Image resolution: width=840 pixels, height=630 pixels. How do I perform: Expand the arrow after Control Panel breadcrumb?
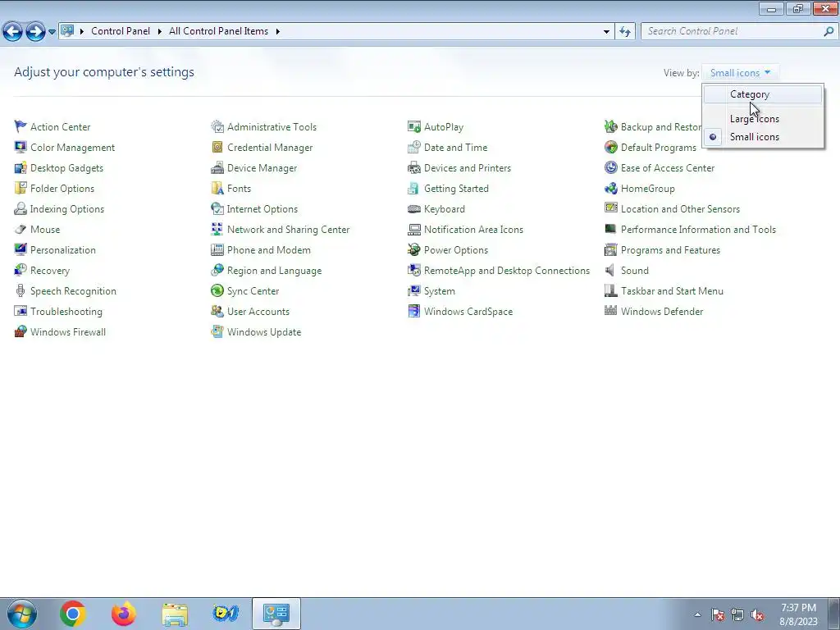160,32
